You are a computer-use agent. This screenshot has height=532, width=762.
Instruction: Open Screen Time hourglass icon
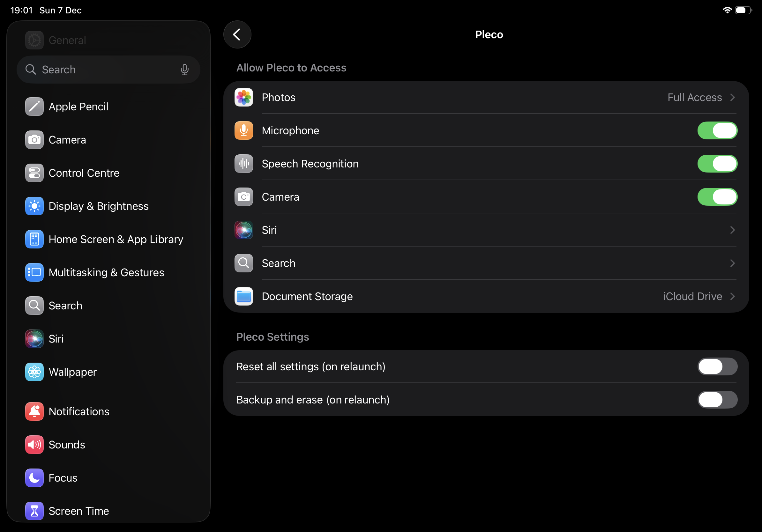tap(34, 511)
